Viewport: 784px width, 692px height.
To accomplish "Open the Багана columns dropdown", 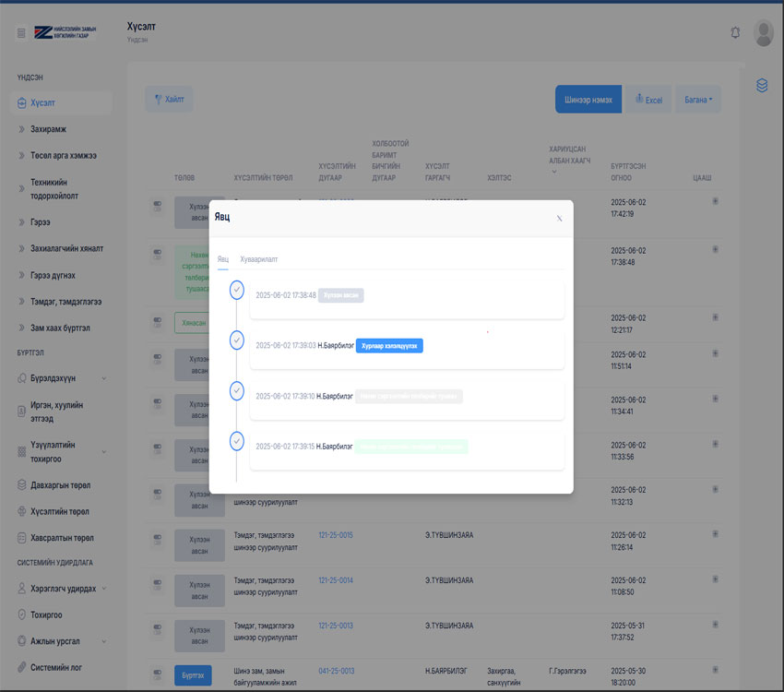I will click(698, 100).
